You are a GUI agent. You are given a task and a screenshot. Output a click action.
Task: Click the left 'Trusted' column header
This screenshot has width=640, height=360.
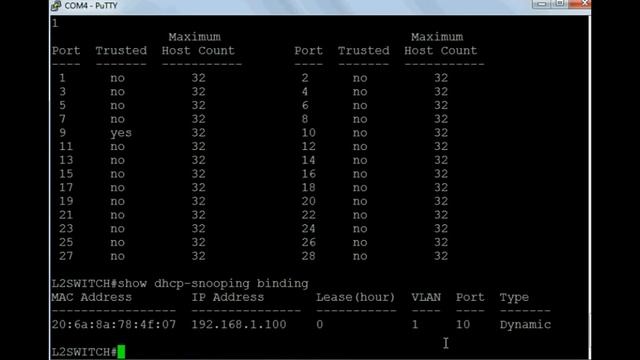pyautogui.click(x=121, y=51)
